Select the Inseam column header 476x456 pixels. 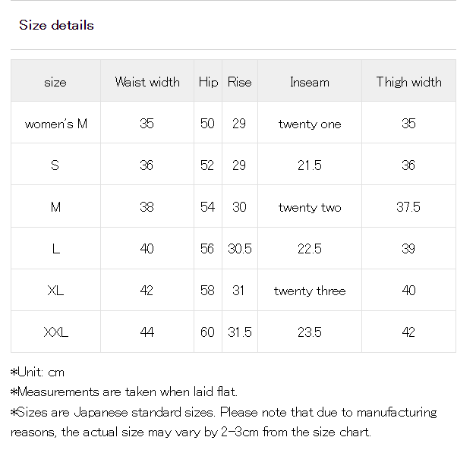[310, 82]
